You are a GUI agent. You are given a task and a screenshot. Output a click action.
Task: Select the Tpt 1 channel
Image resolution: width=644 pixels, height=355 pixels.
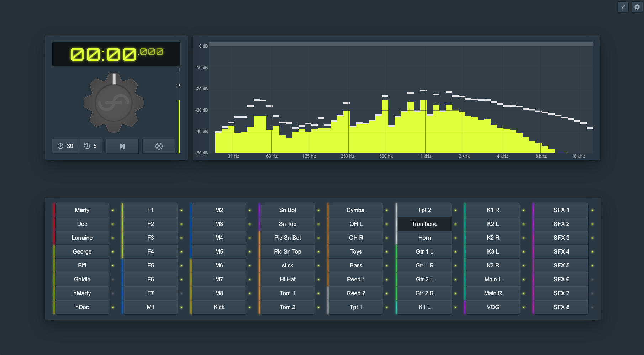356,307
